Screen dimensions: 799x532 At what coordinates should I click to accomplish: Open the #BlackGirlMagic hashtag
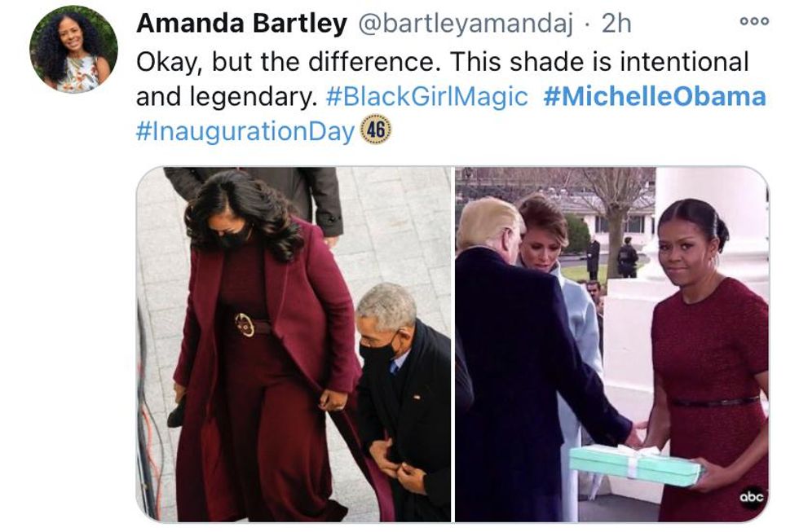(426, 96)
